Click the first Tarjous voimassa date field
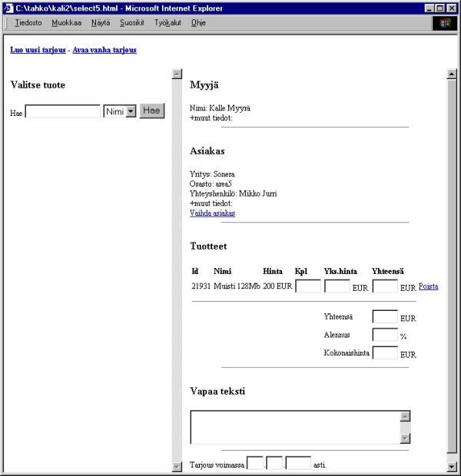 click(x=255, y=463)
